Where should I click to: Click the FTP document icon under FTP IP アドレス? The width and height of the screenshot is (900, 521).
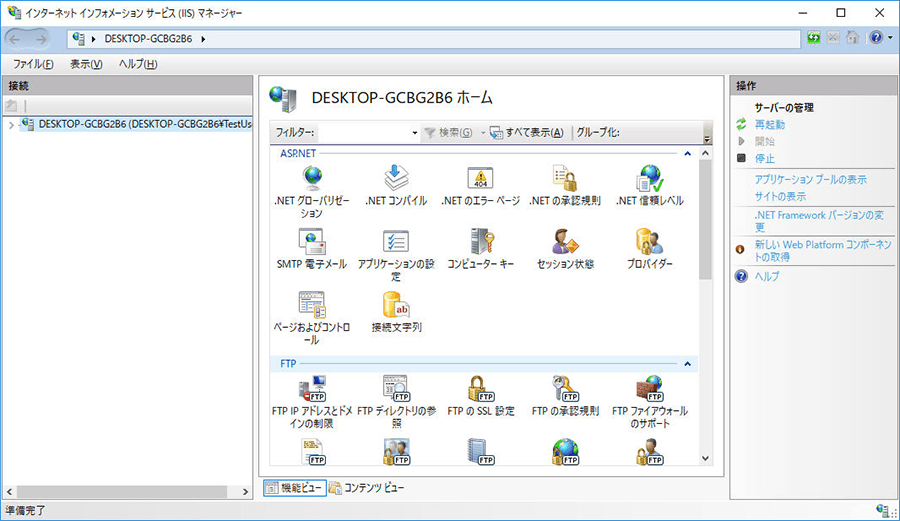pyautogui.click(x=313, y=452)
